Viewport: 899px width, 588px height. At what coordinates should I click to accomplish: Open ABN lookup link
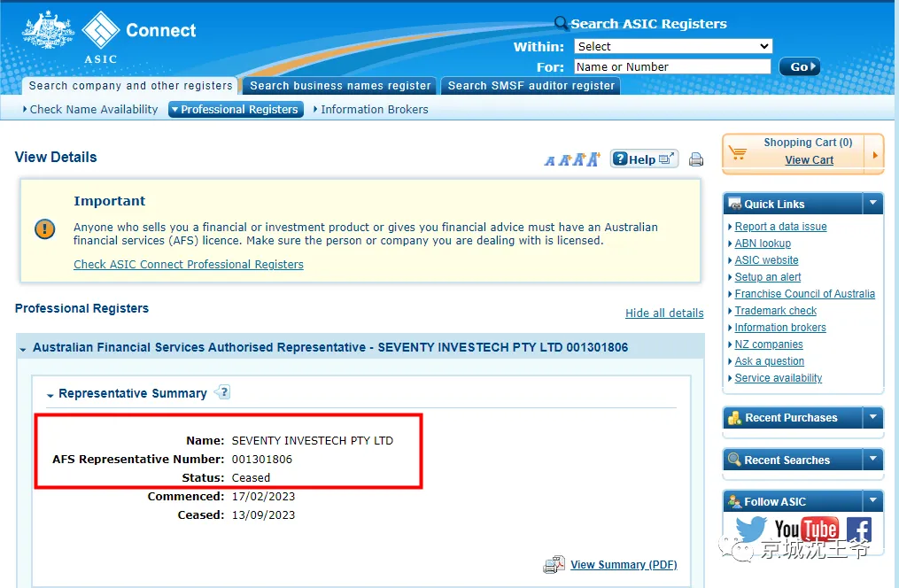763,243
